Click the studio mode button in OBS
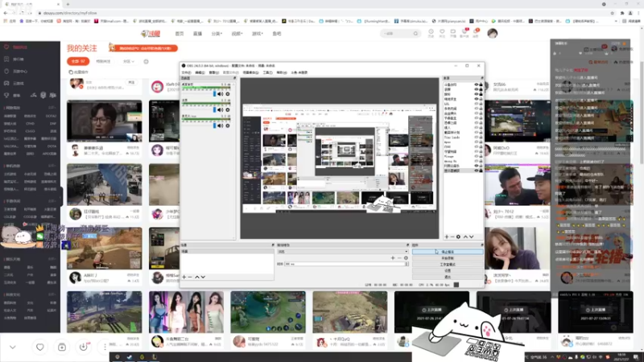 coord(448,265)
